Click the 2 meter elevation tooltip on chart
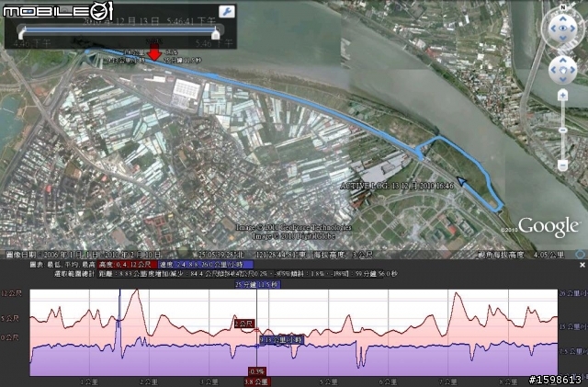 [x=244, y=324]
